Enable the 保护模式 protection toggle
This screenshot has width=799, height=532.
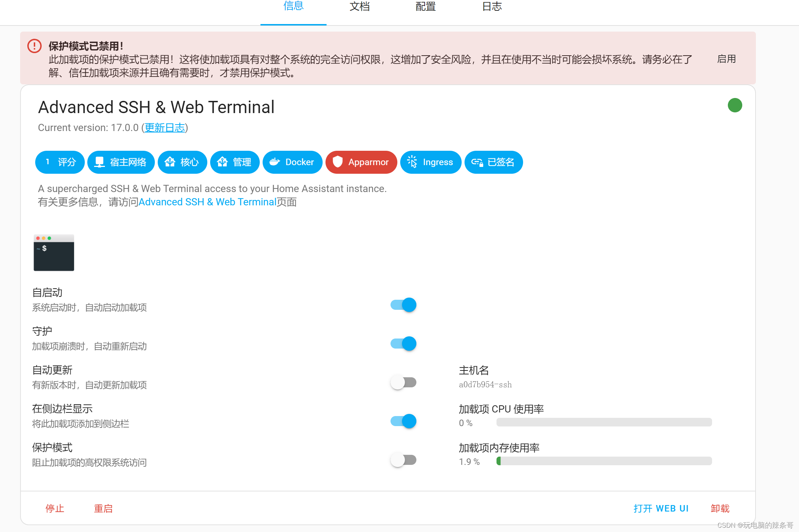click(403, 460)
